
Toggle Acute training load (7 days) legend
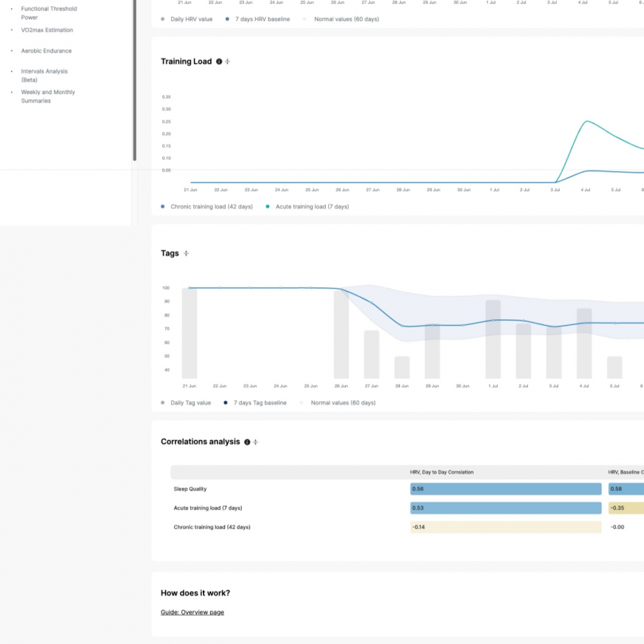pyautogui.click(x=307, y=207)
